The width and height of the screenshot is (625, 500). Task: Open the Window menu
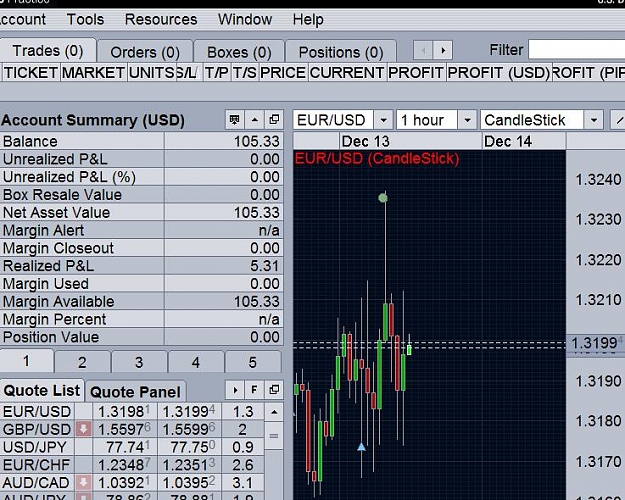point(245,20)
